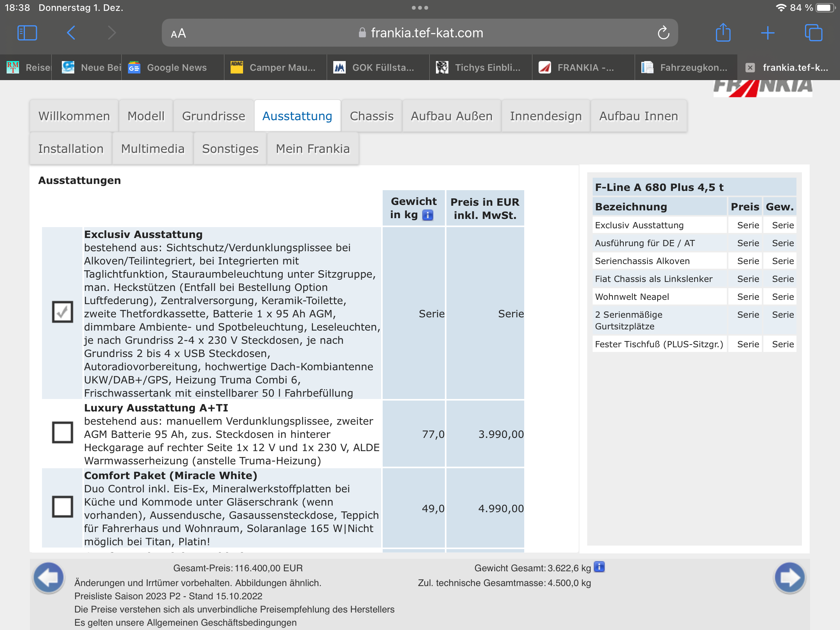Image resolution: width=840 pixels, height=630 pixels.
Task: Select the Ausstattung tab
Action: point(297,116)
